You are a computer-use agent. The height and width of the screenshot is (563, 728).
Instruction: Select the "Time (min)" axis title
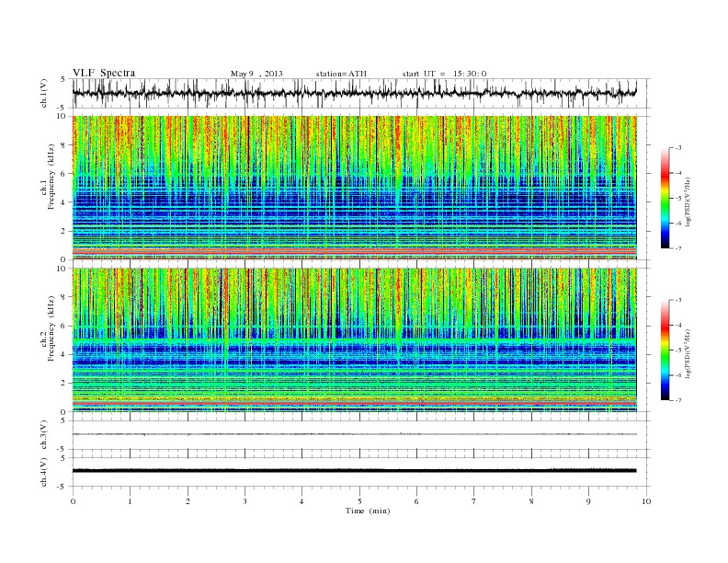pos(368,511)
